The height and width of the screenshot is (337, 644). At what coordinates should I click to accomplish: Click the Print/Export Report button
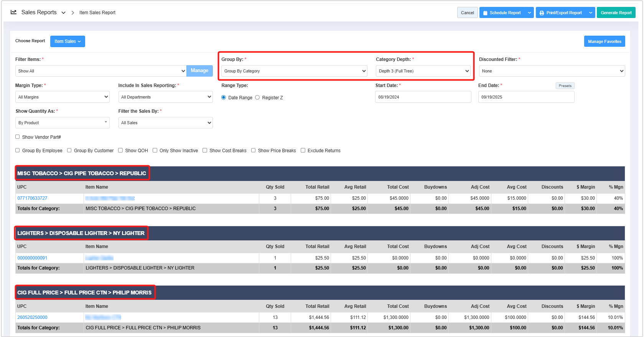[560, 13]
